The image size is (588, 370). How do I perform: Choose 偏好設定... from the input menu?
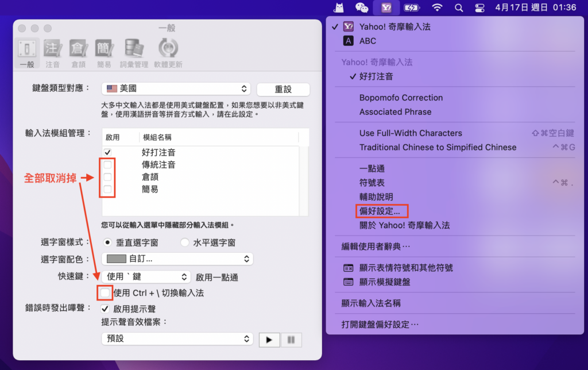(x=380, y=211)
